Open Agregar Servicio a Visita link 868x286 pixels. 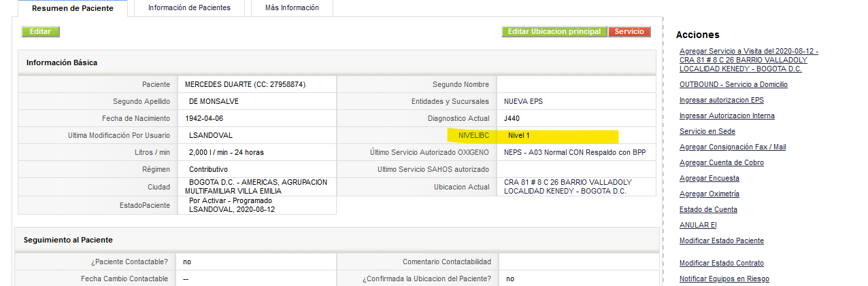(x=748, y=60)
